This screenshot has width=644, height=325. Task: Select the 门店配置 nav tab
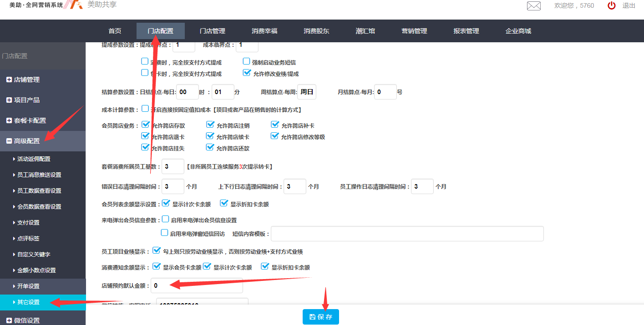tap(161, 31)
